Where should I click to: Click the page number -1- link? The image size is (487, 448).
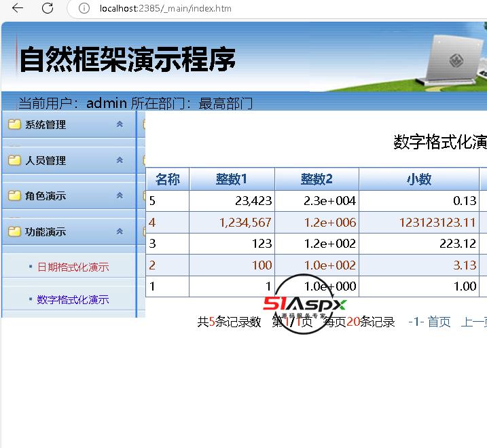(416, 322)
